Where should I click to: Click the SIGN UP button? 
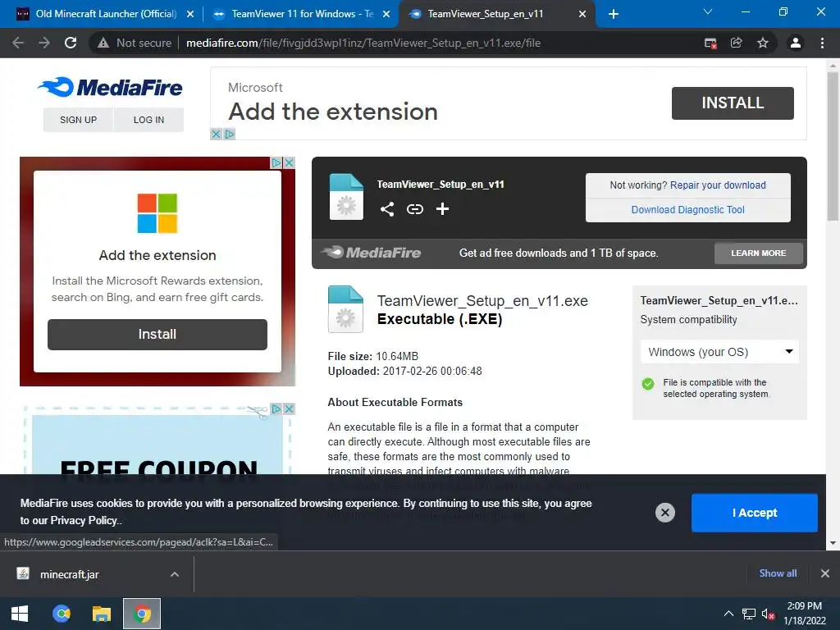tap(78, 120)
